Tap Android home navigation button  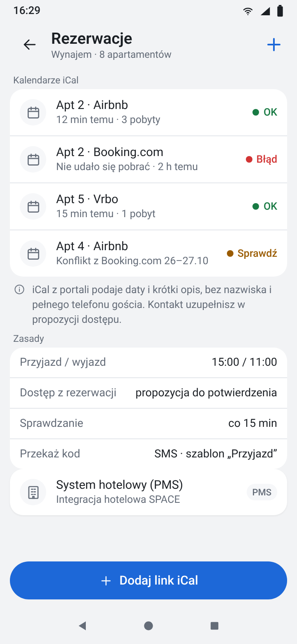pyautogui.click(x=148, y=626)
